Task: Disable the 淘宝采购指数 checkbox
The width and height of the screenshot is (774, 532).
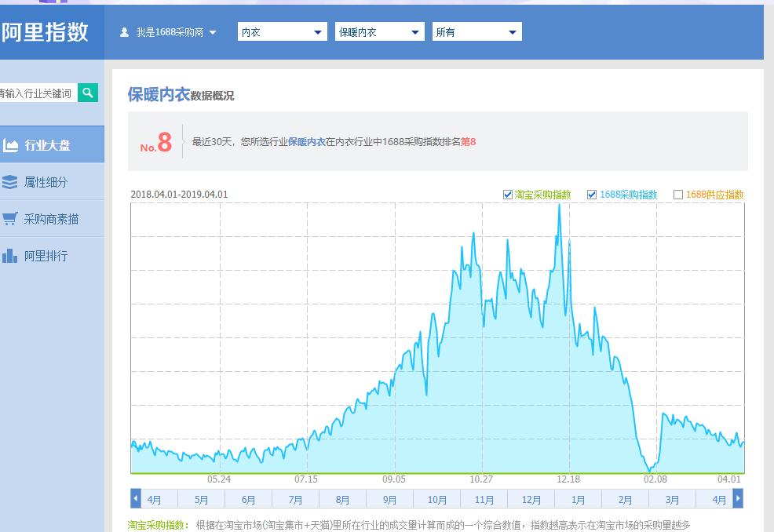Action: point(508,194)
